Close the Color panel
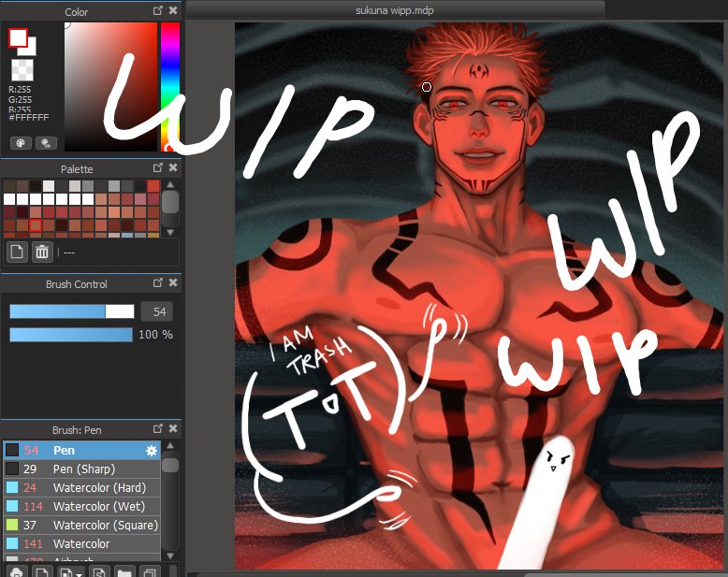The width and height of the screenshot is (728, 577). point(173,10)
